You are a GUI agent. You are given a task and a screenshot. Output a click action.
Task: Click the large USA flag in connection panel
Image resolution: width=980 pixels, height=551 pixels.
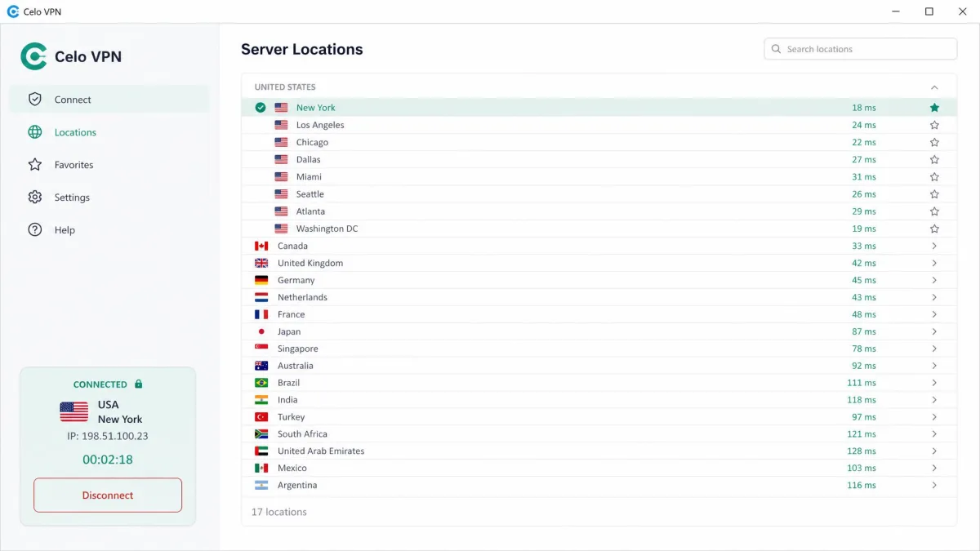[x=74, y=411]
